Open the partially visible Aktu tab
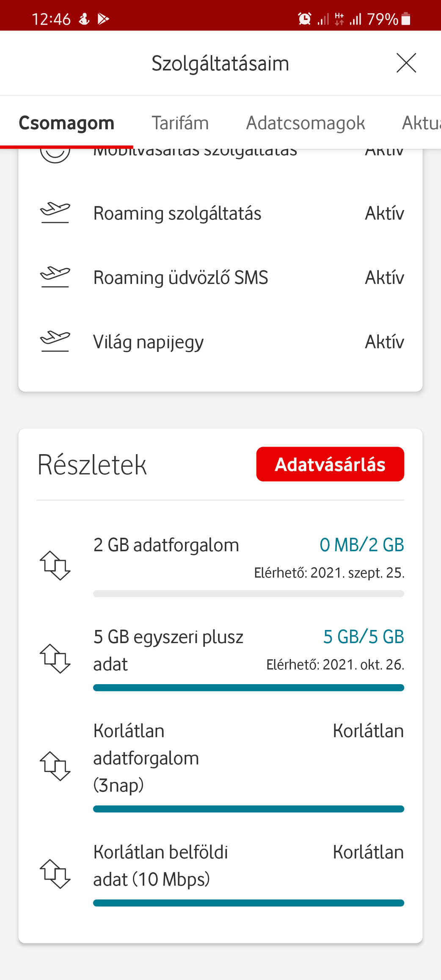 coord(421,123)
